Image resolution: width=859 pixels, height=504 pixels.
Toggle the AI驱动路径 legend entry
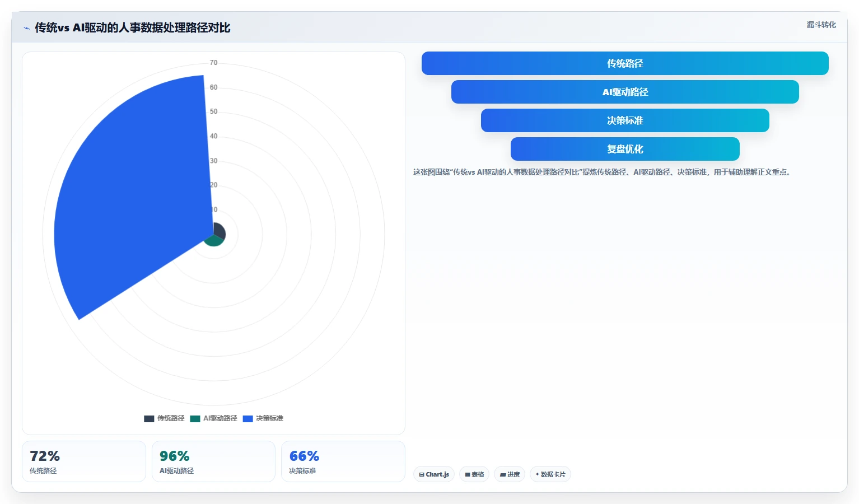click(213, 418)
